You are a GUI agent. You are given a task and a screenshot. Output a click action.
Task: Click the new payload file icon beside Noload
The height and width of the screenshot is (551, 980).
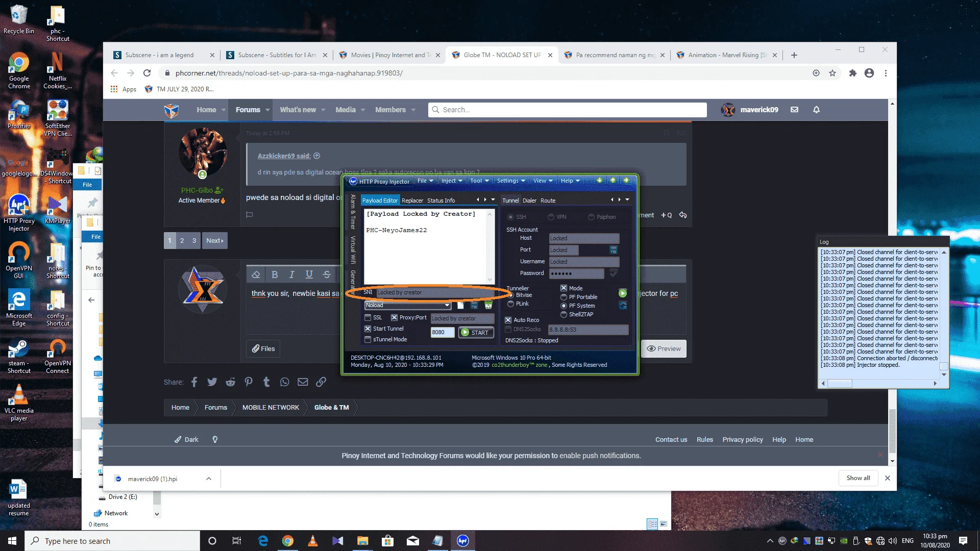tap(460, 305)
